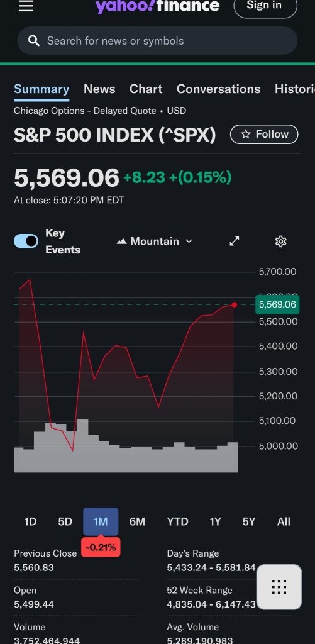Click the Mountain chart type icon
Viewport: 315px width, 644px height.
(121, 241)
